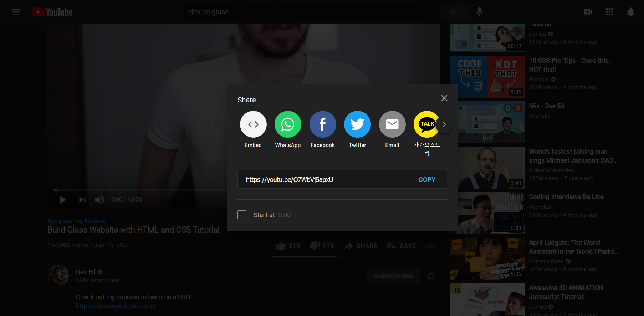Play the video
This screenshot has height=316, width=644.
[63, 200]
